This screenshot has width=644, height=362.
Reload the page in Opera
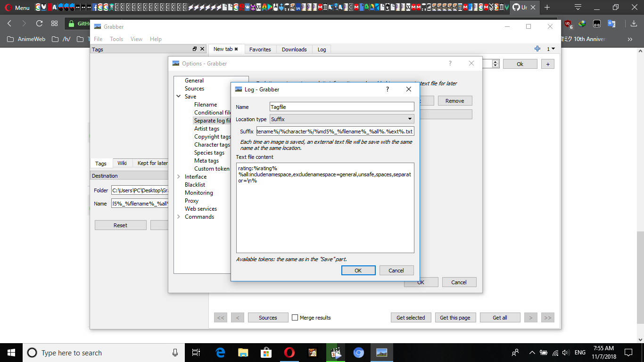pyautogui.click(x=40, y=24)
